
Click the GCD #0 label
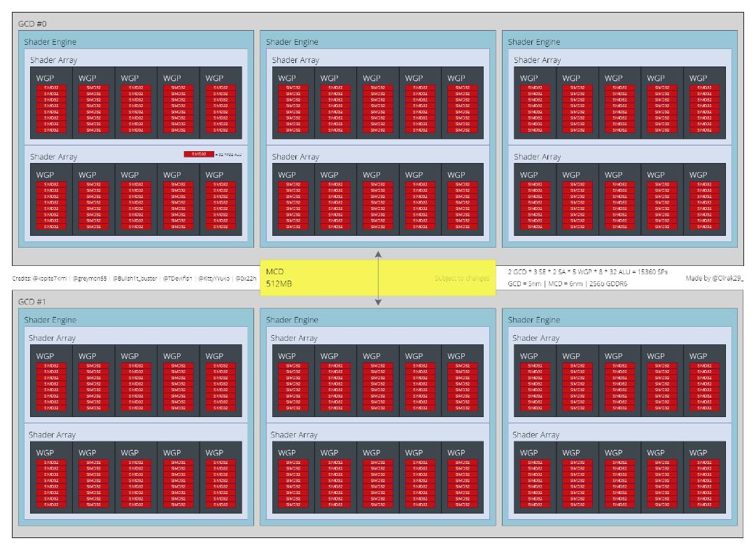[32, 24]
